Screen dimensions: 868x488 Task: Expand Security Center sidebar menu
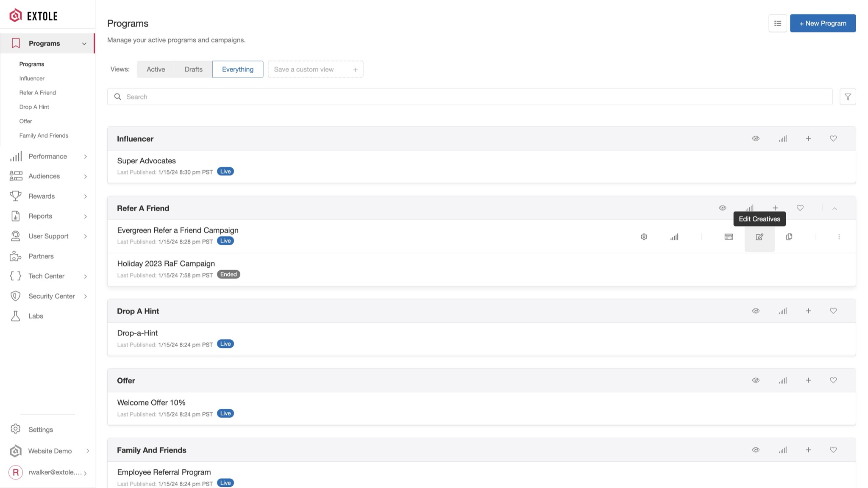click(x=85, y=297)
